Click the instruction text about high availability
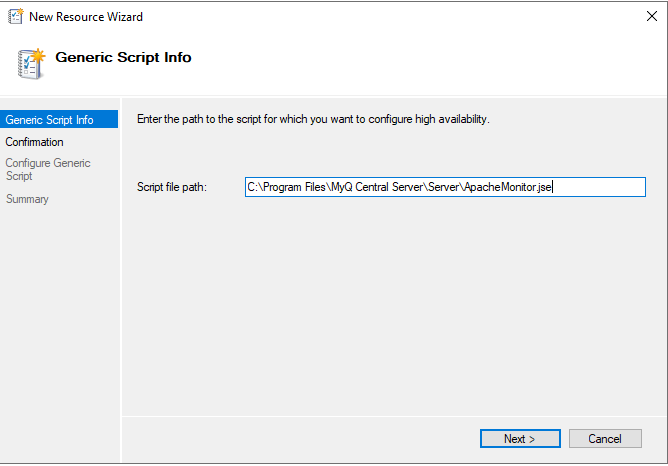Image resolution: width=668 pixels, height=466 pixels. (312, 120)
